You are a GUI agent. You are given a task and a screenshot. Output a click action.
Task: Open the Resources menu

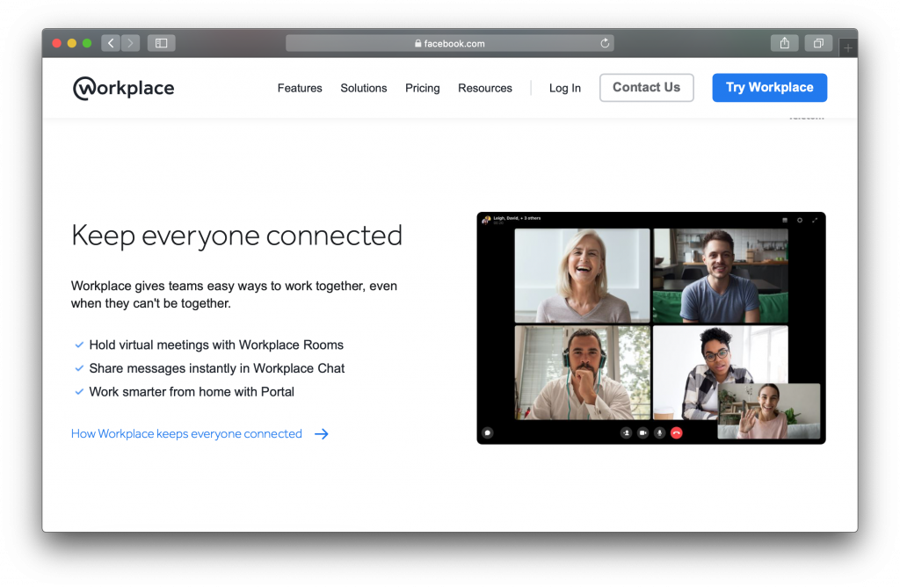(485, 88)
